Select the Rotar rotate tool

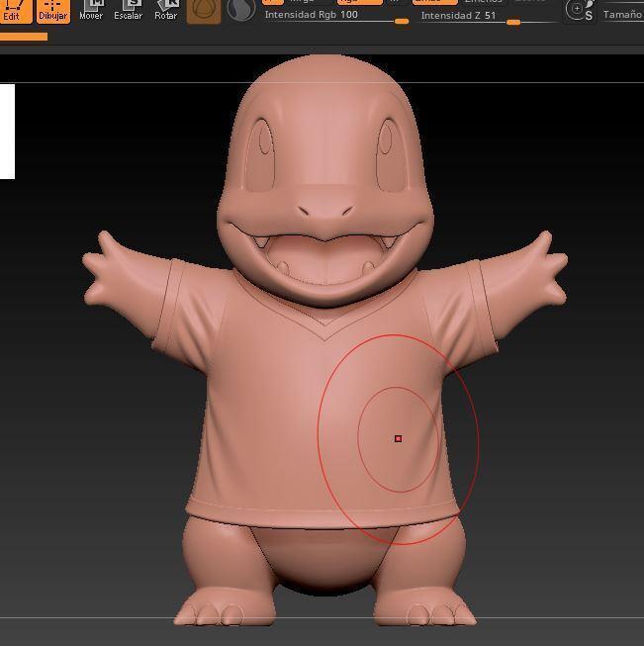[x=165, y=11]
